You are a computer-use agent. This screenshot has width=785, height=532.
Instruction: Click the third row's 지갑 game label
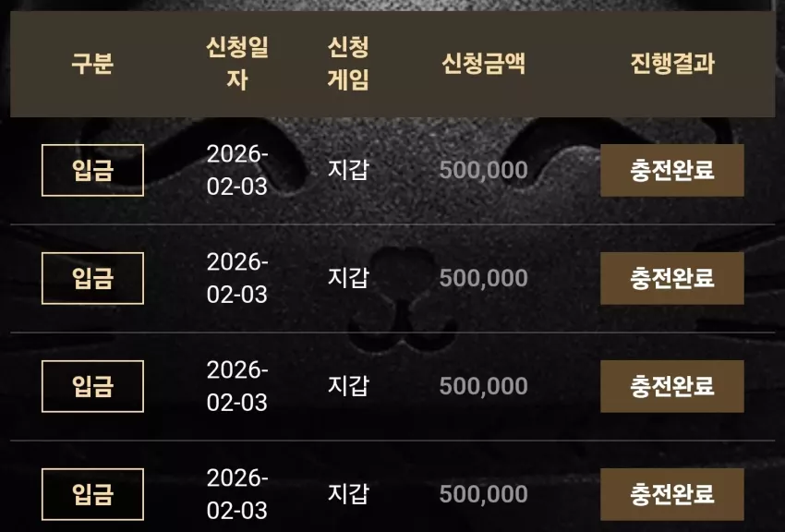tap(348, 386)
